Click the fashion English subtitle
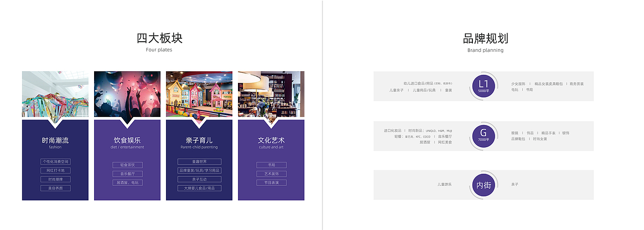Screen dimensions: 644x230 coord(55,147)
